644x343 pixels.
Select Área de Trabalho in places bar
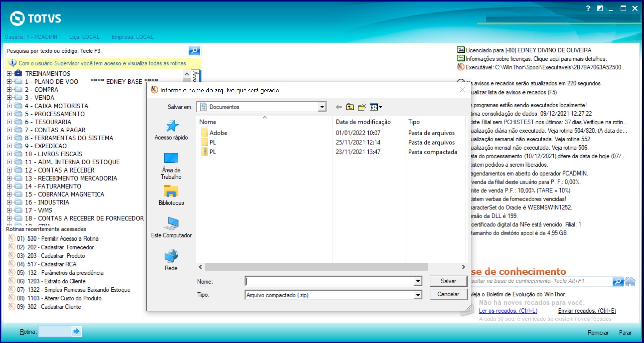tap(171, 166)
